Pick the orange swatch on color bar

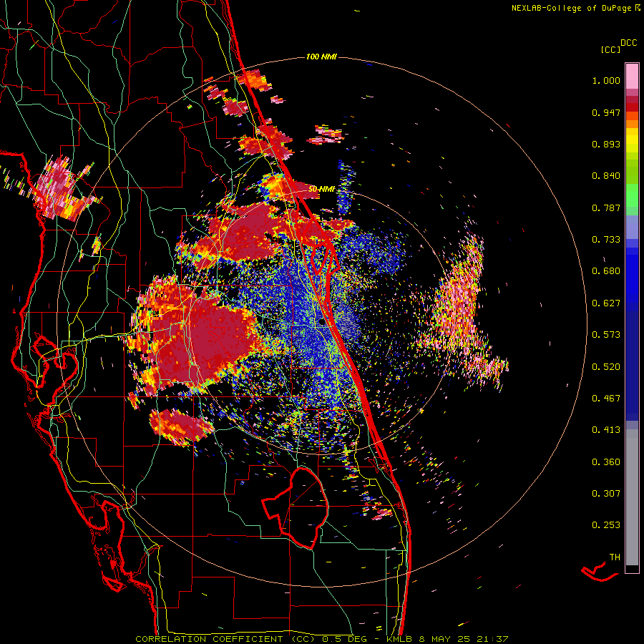(632, 124)
